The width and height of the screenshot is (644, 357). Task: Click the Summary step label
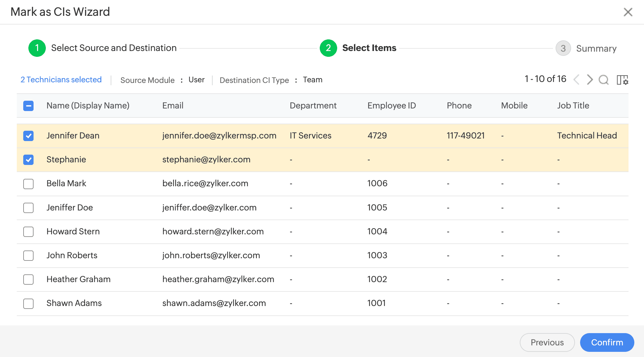596,48
